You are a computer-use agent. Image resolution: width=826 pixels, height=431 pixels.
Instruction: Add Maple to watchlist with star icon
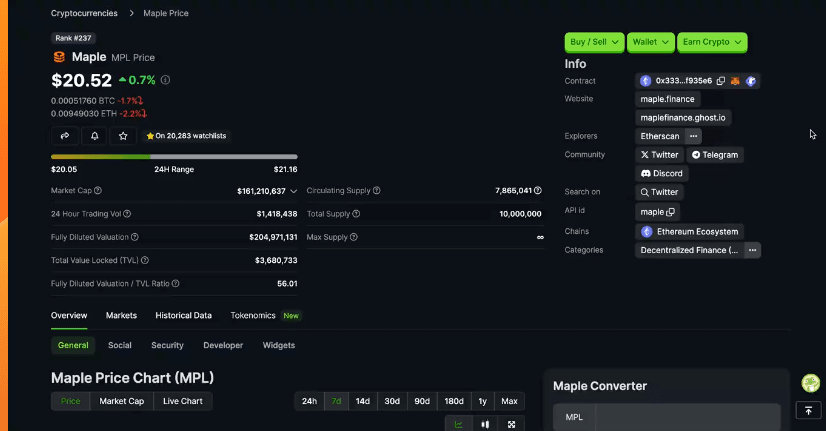123,136
